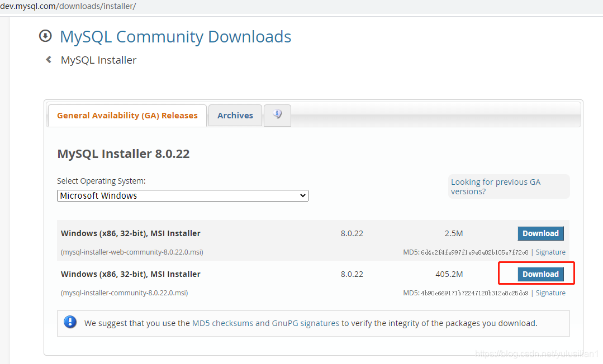This screenshot has width=603, height=364.
Task: Click the browser address bar URL
Action: pyautogui.click(x=68, y=6)
